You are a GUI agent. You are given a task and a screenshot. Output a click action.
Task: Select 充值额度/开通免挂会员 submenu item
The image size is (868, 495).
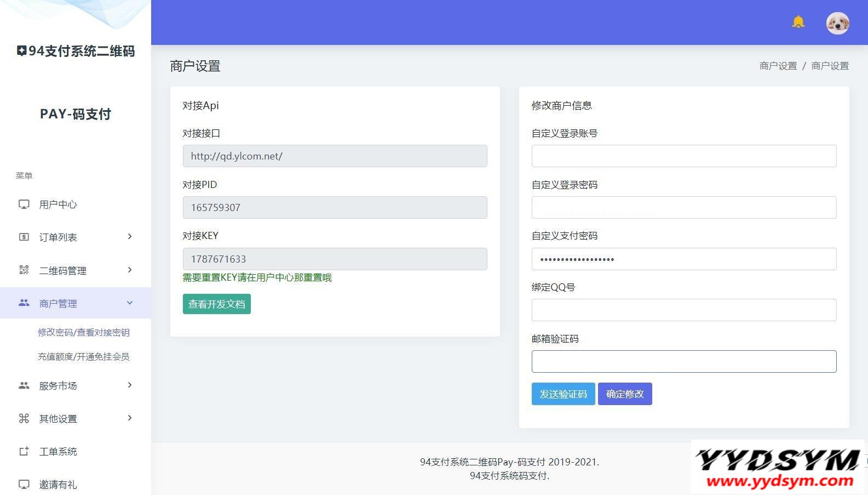tap(83, 357)
